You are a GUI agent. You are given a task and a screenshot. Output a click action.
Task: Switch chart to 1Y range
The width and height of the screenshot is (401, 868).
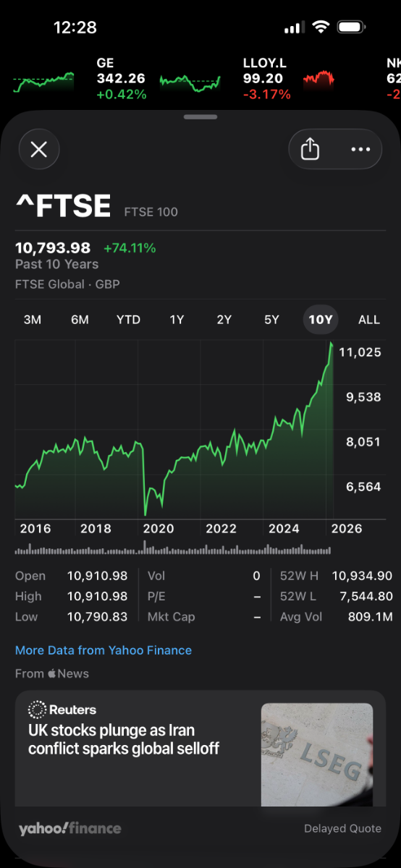pos(177,320)
